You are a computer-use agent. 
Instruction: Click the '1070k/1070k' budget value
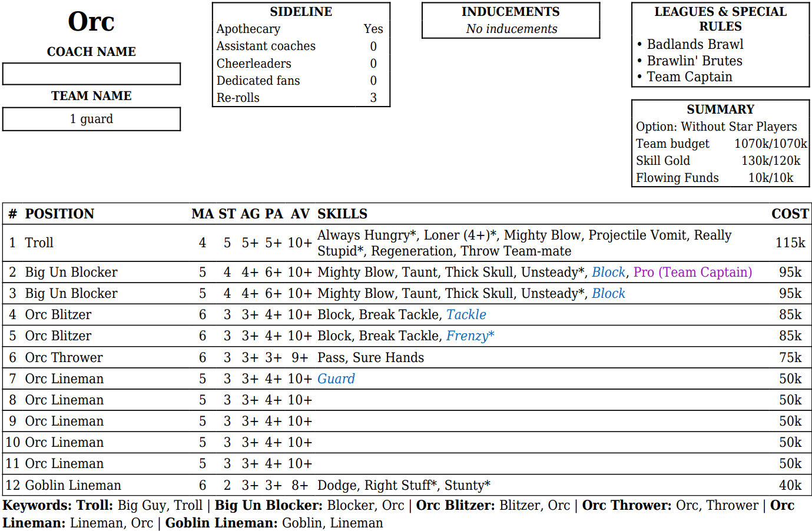pyautogui.click(x=771, y=144)
